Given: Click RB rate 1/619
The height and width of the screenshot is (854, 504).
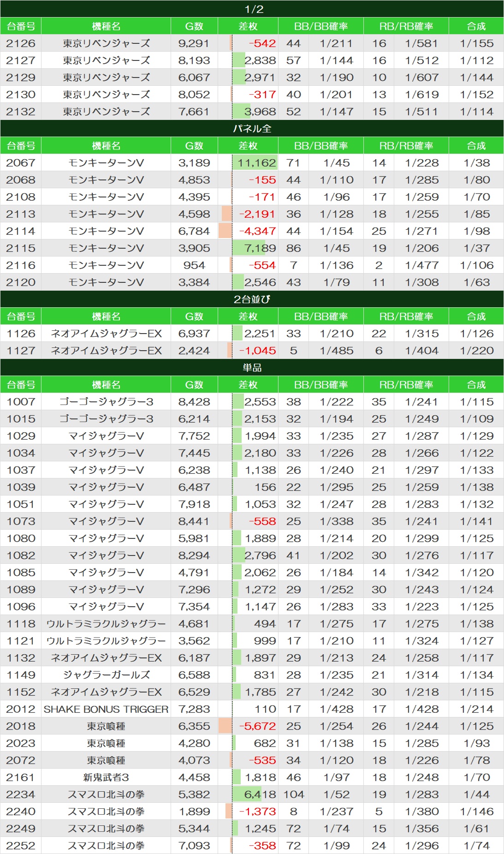Looking at the screenshot, I should (x=421, y=95).
